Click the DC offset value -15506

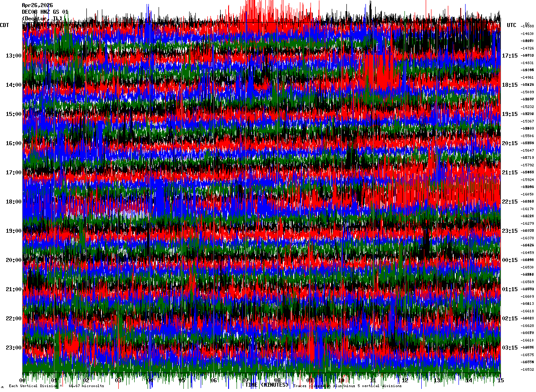[x=527, y=136]
